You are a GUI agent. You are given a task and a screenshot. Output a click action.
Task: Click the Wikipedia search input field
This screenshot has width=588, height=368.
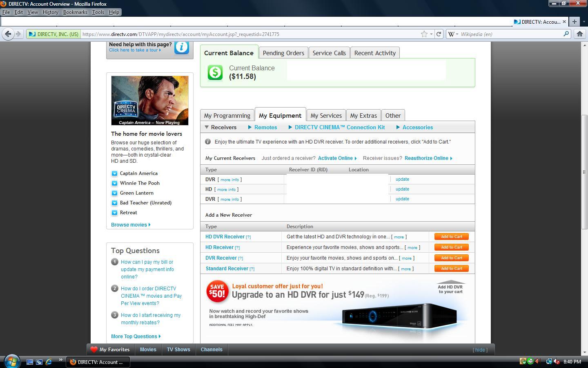click(x=511, y=34)
